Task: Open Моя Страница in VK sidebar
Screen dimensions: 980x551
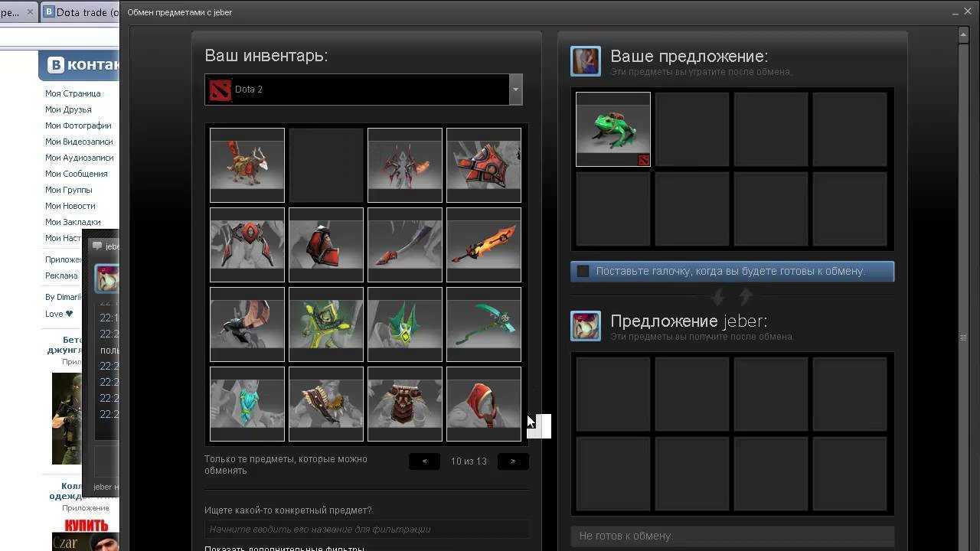Action: point(73,93)
